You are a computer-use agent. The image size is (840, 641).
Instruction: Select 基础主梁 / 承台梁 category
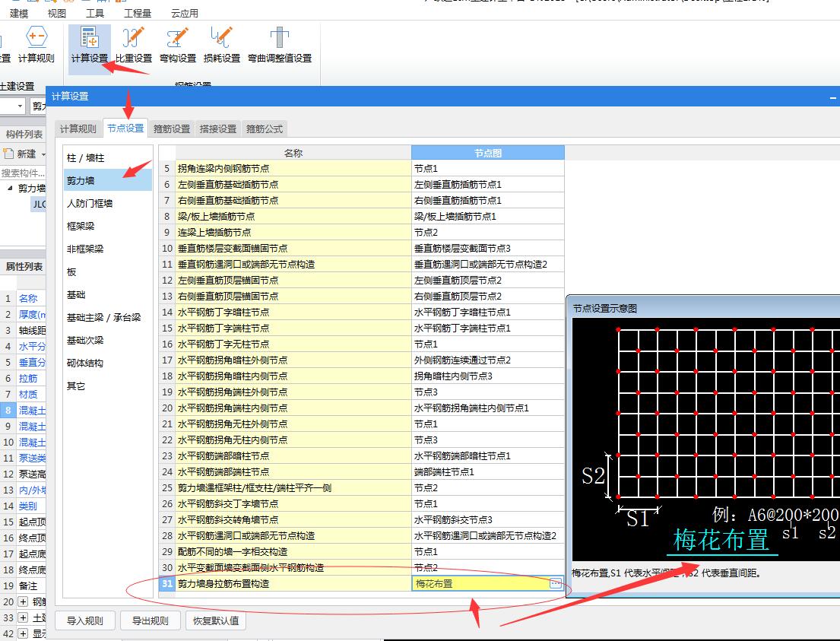click(108, 317)
